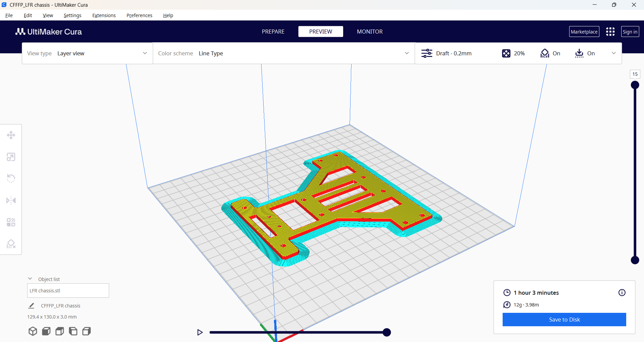Open the Marketplace
This screenshot has width=644, height=342.
point(584,32)
